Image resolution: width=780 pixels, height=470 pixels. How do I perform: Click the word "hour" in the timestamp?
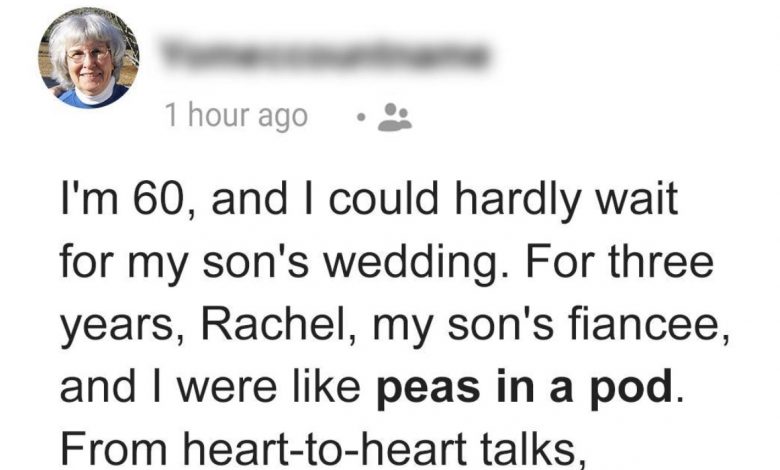pos(215,117)
